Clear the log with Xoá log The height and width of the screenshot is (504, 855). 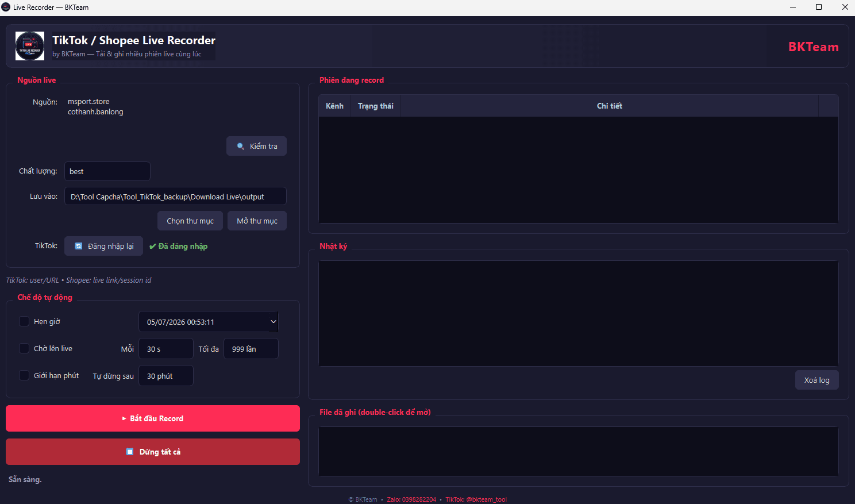817,380
